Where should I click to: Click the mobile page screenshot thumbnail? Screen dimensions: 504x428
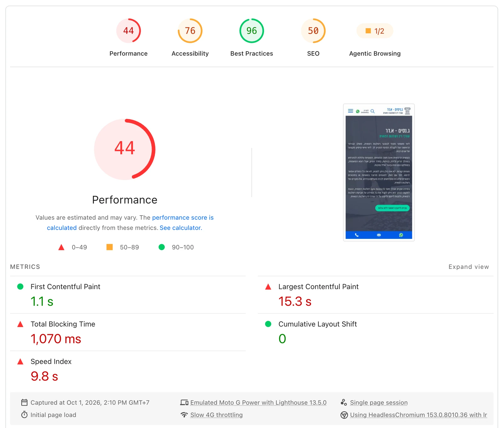coord(379,172)
